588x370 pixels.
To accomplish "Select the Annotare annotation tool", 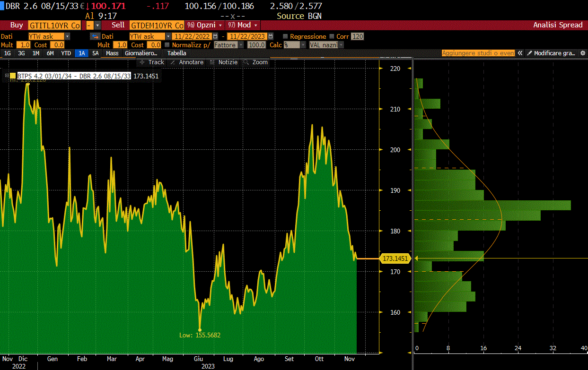I will (187, 62).
